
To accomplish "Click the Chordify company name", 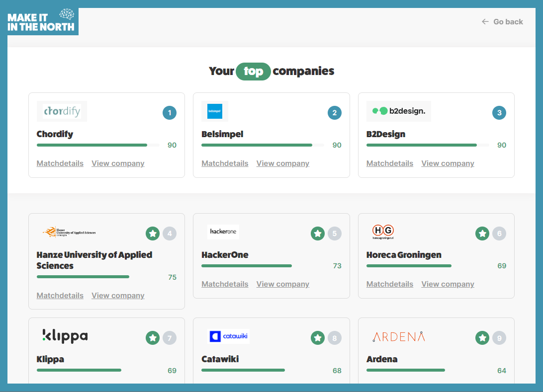I will pyautogui.click(x=55, y=134).
